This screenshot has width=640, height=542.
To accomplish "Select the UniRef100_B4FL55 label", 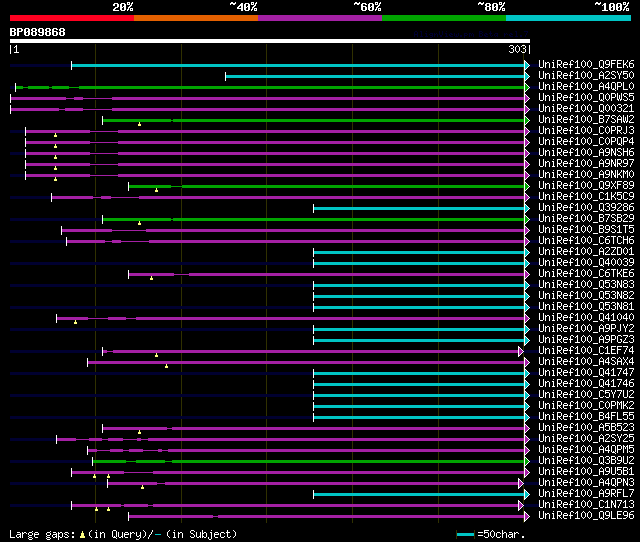I will pyautogui.click(x=586, y=417).
